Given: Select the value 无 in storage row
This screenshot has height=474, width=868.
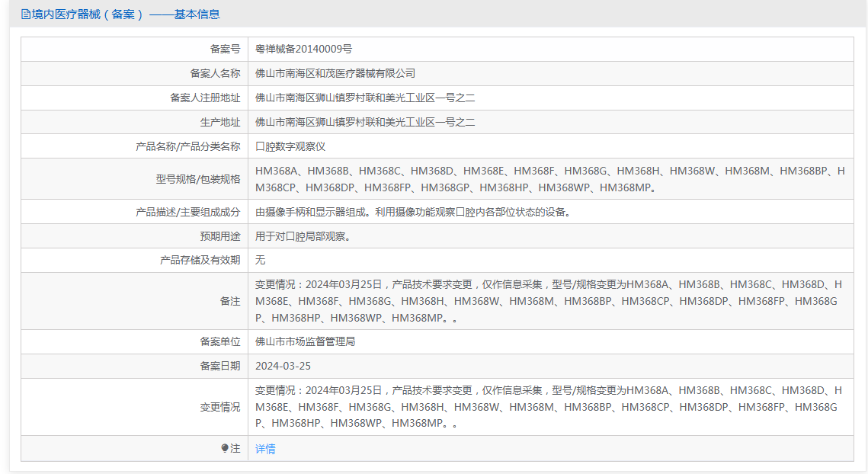Looking at the screenshot, I should pos(260,261).
